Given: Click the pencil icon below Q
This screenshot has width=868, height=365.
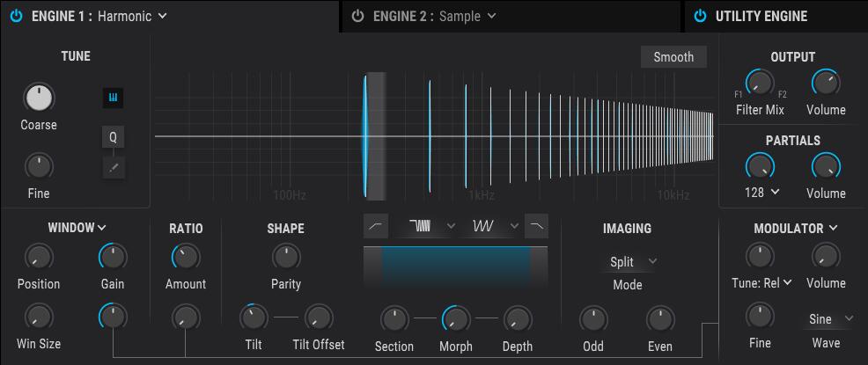Looking at the screenshot, I should point(113,165).
